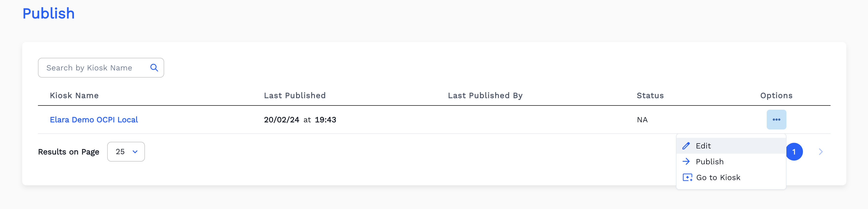Open the three-dots options button

(x=776, y=120)
